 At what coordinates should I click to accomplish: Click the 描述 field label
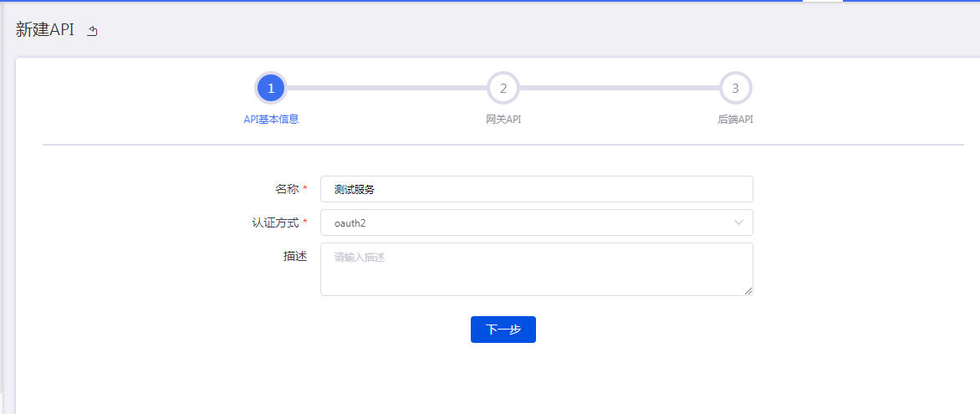pyautogui.click(x=294, y=257)
